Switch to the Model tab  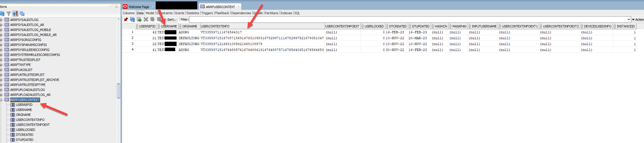coord(150,13)
